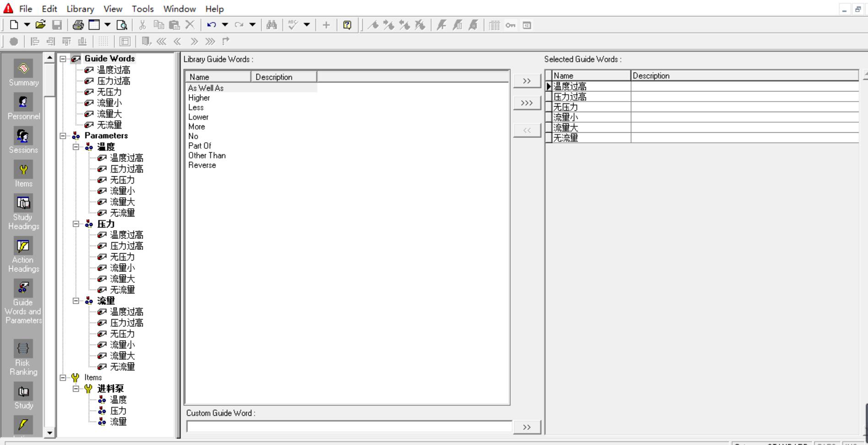Click the >> add selected guide word button
This screenshot has width=868, height=445.
point(527,81)
